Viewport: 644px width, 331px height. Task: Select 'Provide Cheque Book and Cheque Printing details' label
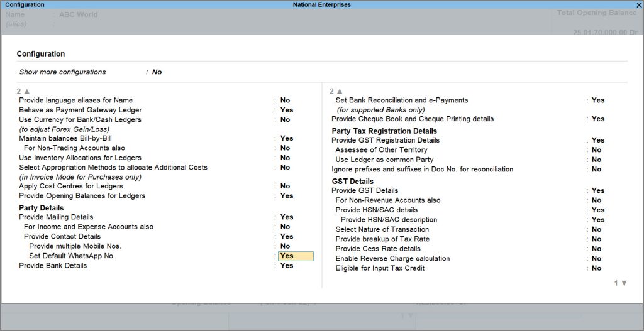[x=413, y=119]
